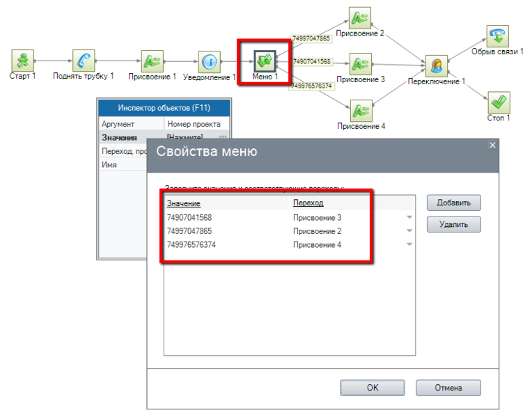Click the ellipsis button in Значения row

[x=223, y=136]
